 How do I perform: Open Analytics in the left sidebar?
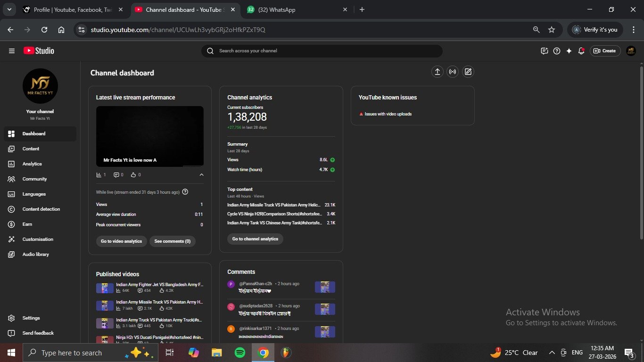(x=32, y=164)
